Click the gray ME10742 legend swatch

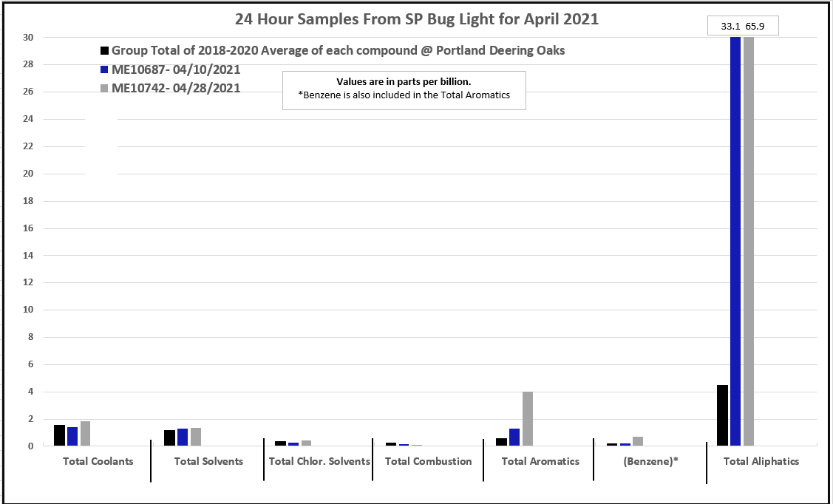105,88
